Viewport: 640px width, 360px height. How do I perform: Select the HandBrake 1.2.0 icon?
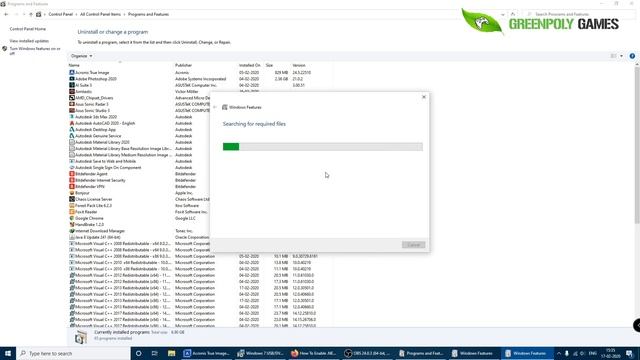[72, 224]
